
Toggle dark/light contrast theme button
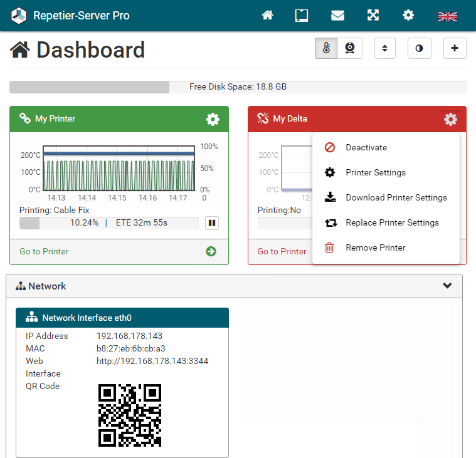click(x=419, y=48)
